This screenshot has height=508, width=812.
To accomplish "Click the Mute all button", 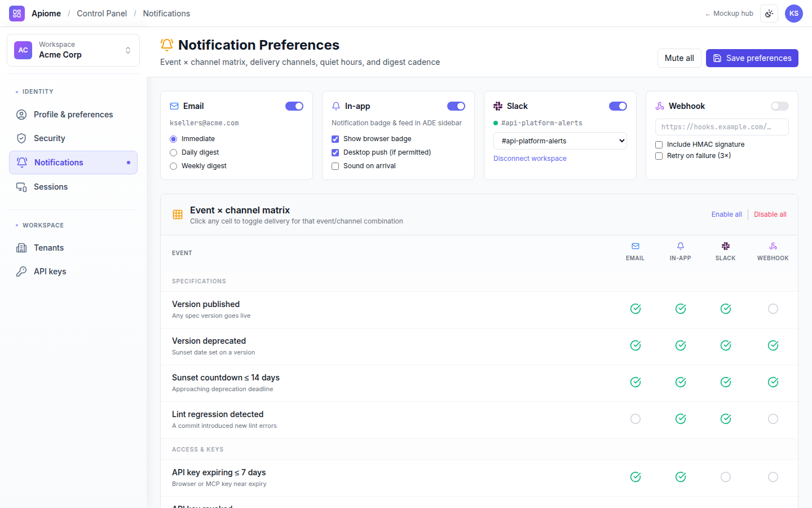I will (x=679, y=58).
